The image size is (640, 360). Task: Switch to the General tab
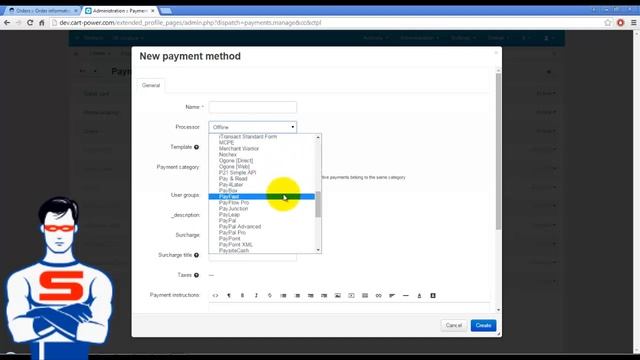151,85
